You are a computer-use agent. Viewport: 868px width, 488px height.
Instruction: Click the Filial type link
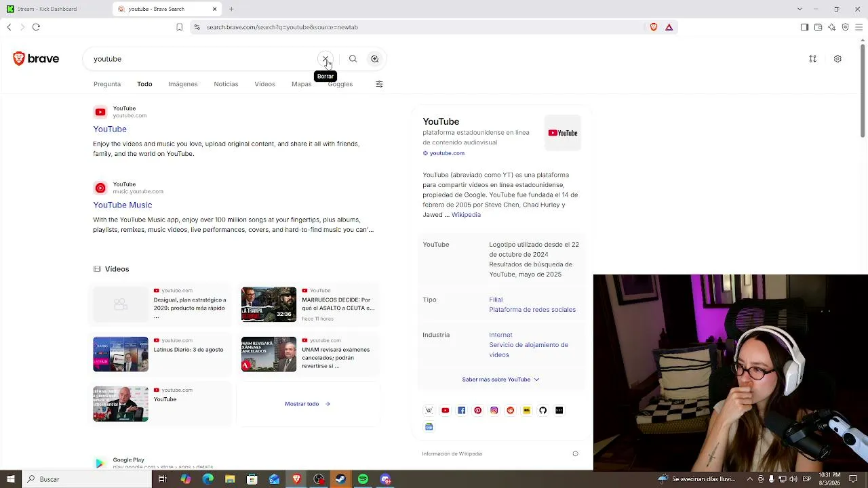tap(496, 300)
